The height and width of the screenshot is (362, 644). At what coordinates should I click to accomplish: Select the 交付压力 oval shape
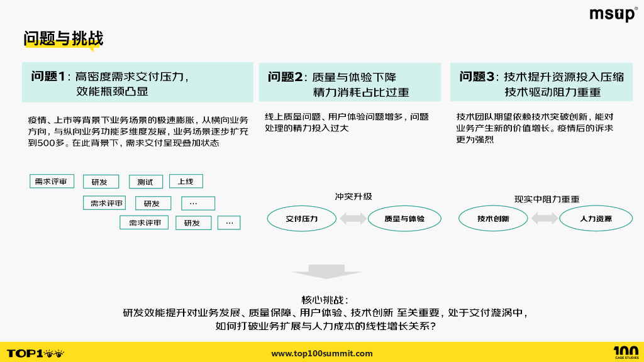point(301,218)
